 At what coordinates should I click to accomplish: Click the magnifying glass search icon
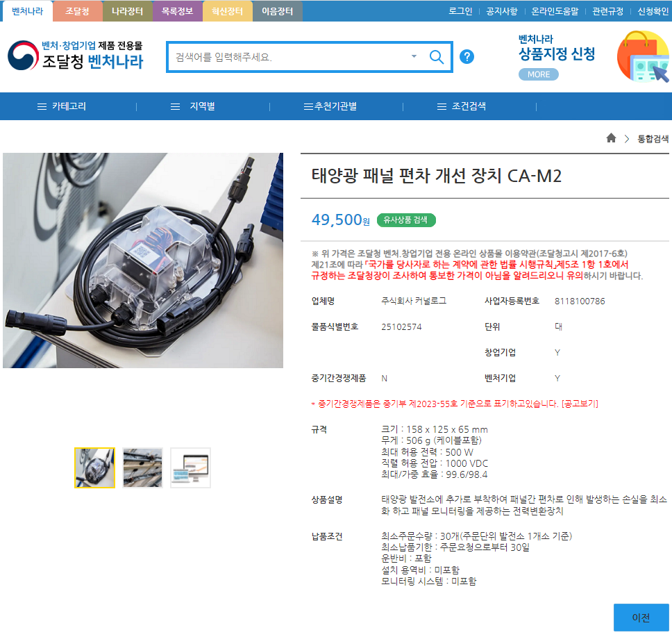point(436,57)
